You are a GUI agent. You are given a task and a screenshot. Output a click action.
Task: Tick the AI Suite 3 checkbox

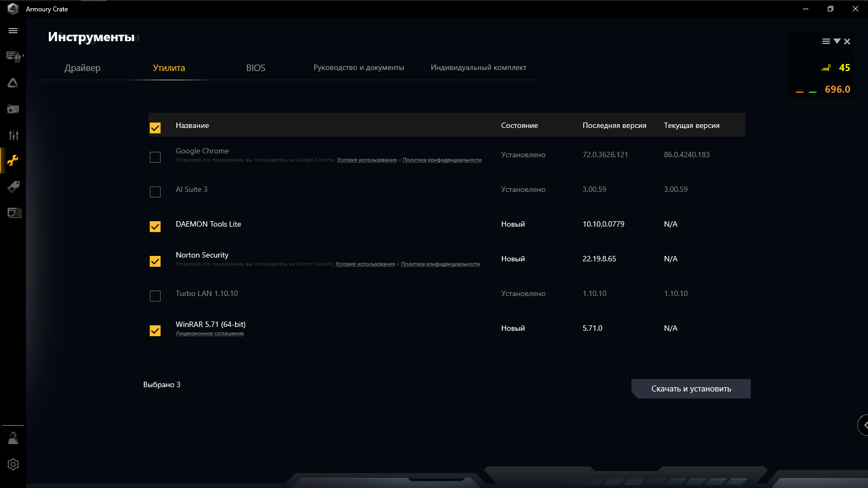point(155,192)
